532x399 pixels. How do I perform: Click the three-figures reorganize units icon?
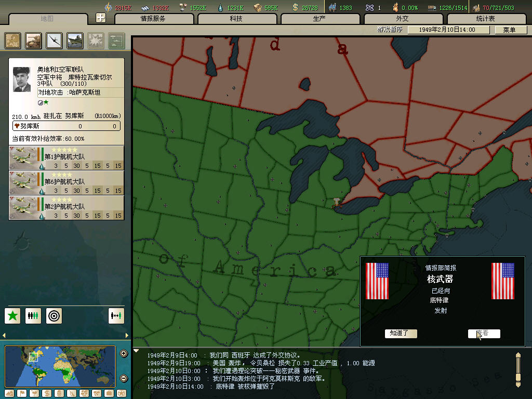33,316
